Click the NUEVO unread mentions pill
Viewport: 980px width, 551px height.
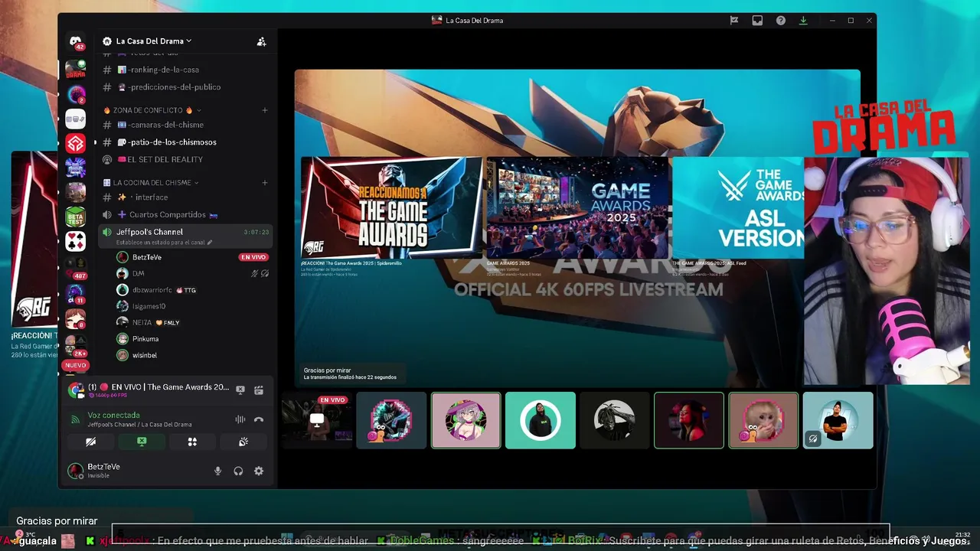(x=75, y=365)
